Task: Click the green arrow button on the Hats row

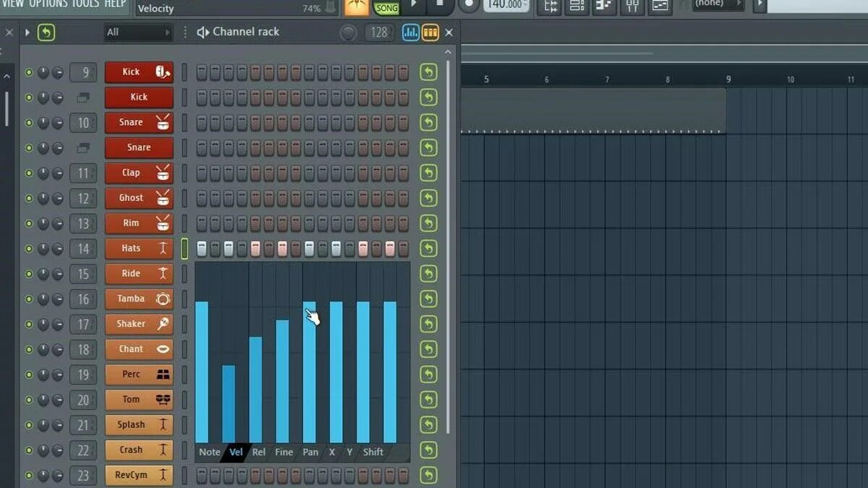Action: [428, 249]
